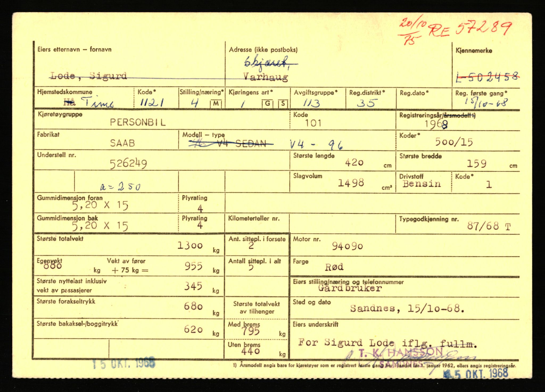Click the Motor nr. value 94090
This screenshot has width=545, height=392.
[347, 246]
